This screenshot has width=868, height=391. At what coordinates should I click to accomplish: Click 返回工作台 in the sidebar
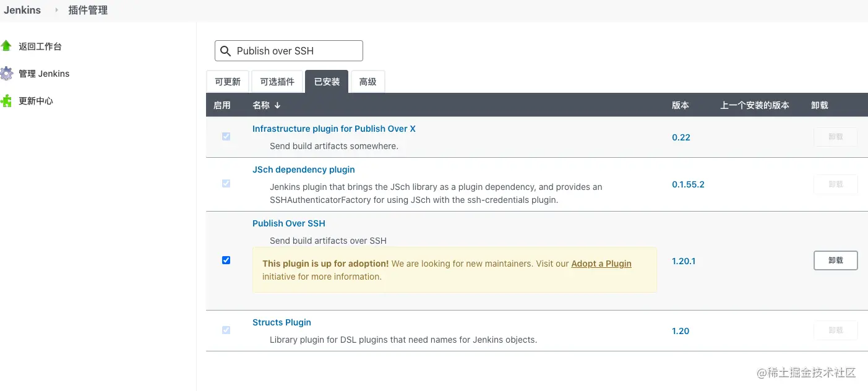pos(40,46)
